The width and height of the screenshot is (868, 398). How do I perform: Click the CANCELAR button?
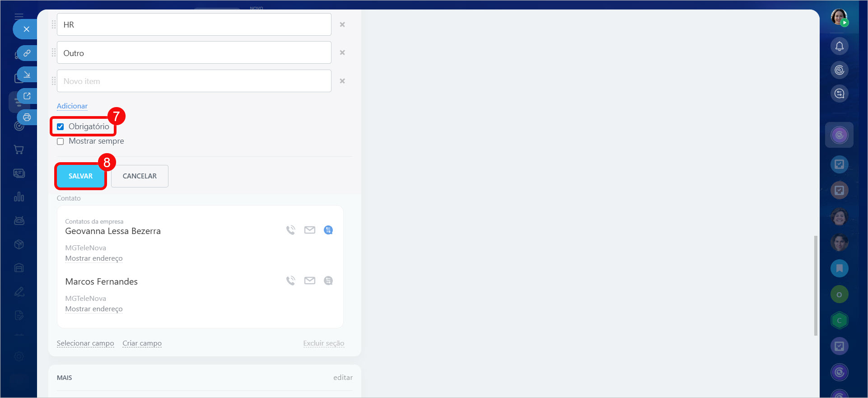pyautogui.click(x=140, y=176)
